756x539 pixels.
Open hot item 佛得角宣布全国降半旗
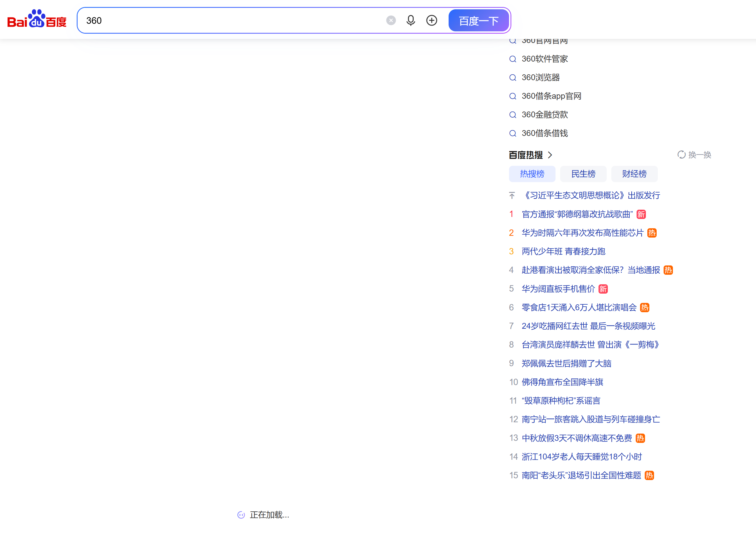point(562,382)
